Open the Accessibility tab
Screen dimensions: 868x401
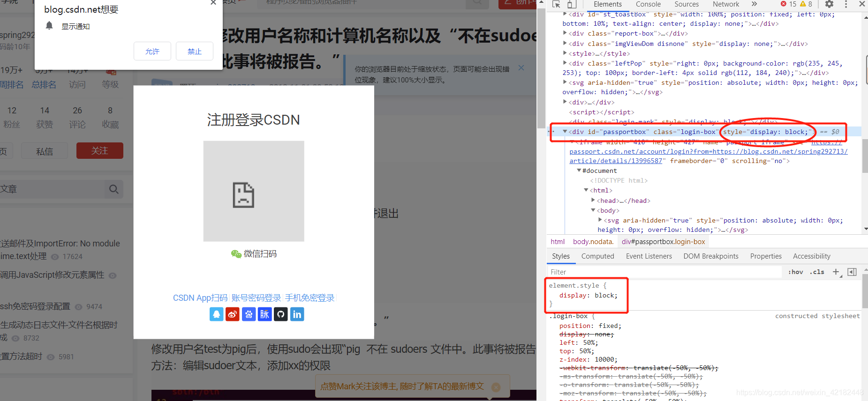(812, 256)
